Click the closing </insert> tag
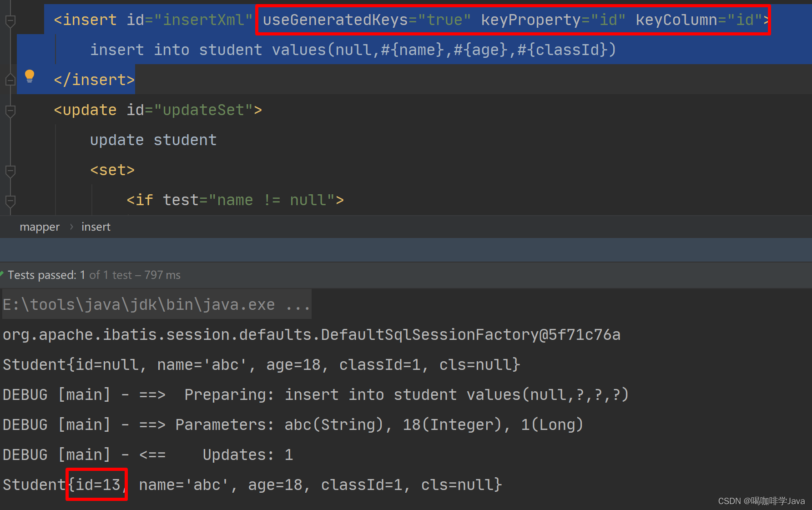 [94, 80]
